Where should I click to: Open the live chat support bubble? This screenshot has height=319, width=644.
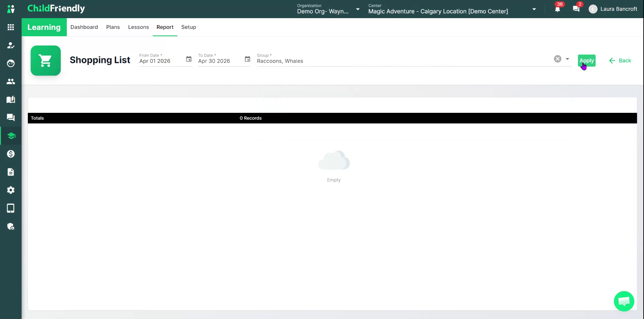tap(624, 301)
